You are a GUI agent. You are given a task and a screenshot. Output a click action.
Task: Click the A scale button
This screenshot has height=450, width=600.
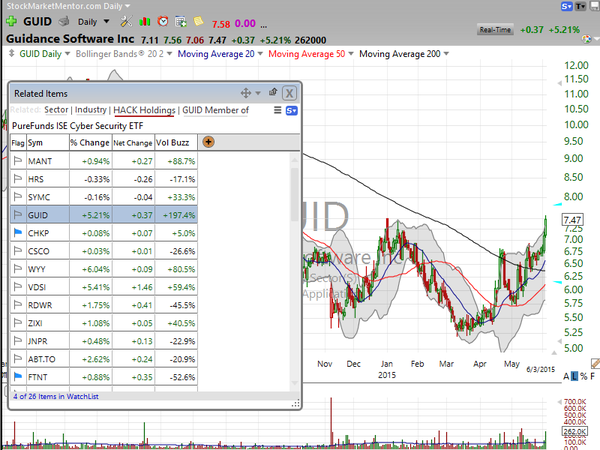(x=566, y=376)
